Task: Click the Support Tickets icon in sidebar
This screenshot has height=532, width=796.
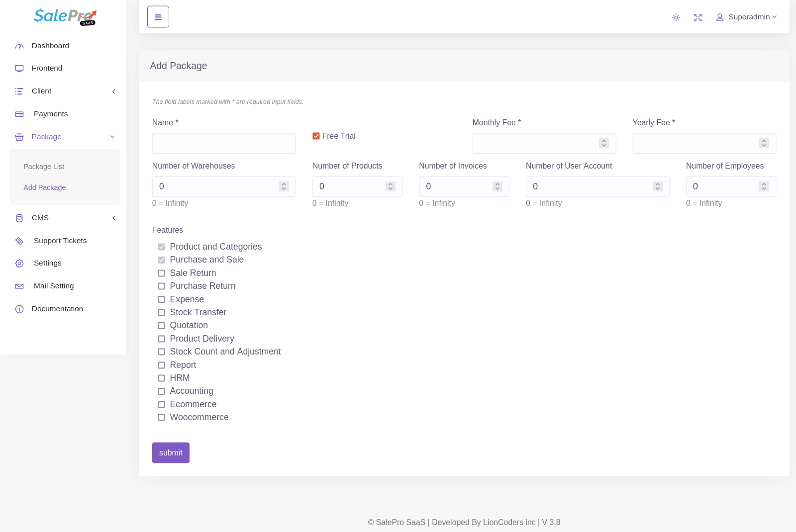Action: (19, 241)
